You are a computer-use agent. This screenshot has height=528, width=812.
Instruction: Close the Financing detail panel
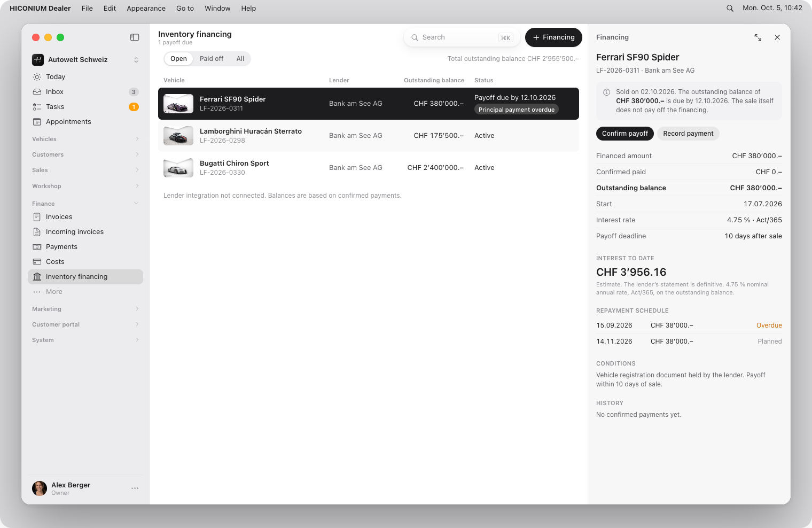pyautogui.click(x=777, y=37)
